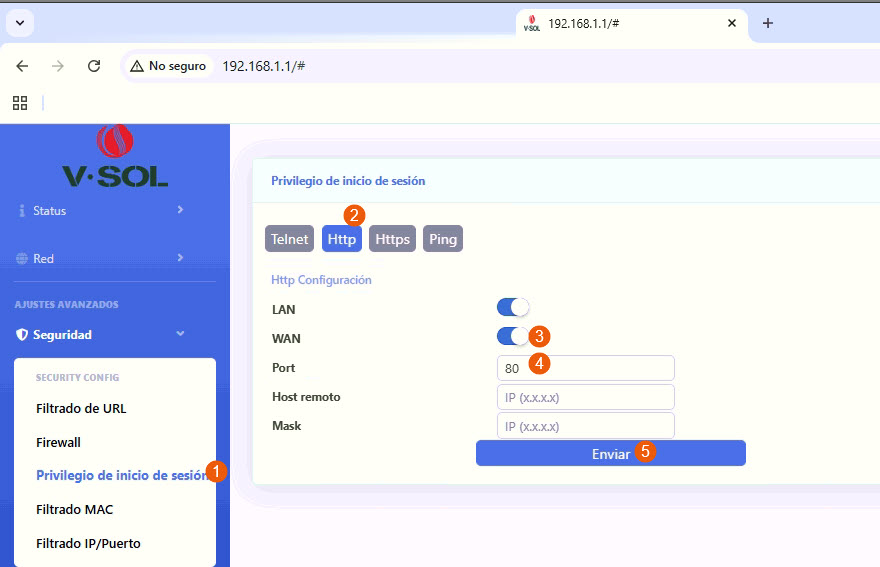Screen dimensions: 880x567
Task: Click the 'No seguro' warning icon
Action: (137, 66)
